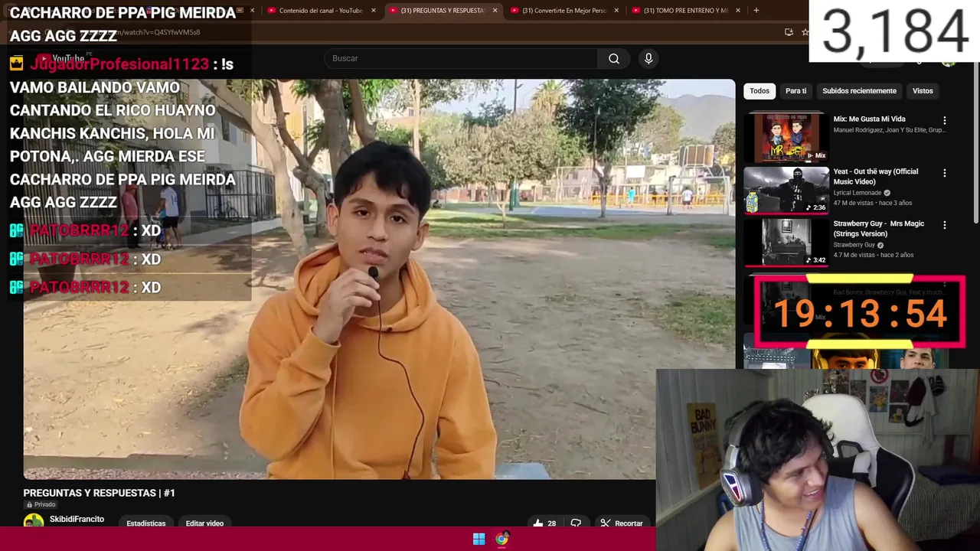Open options menu for Mix: Me Gusta Mi Vida
The width and height of the screenshot is (980, 551).
tap(944, 121)
